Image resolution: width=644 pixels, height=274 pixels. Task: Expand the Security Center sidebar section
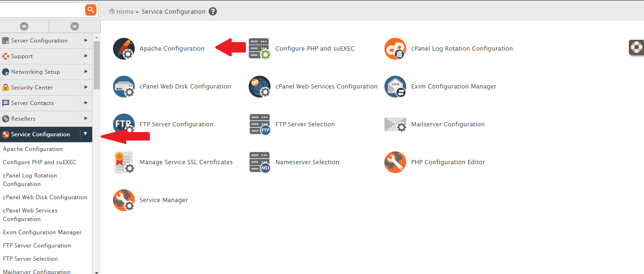click(86, 88)
